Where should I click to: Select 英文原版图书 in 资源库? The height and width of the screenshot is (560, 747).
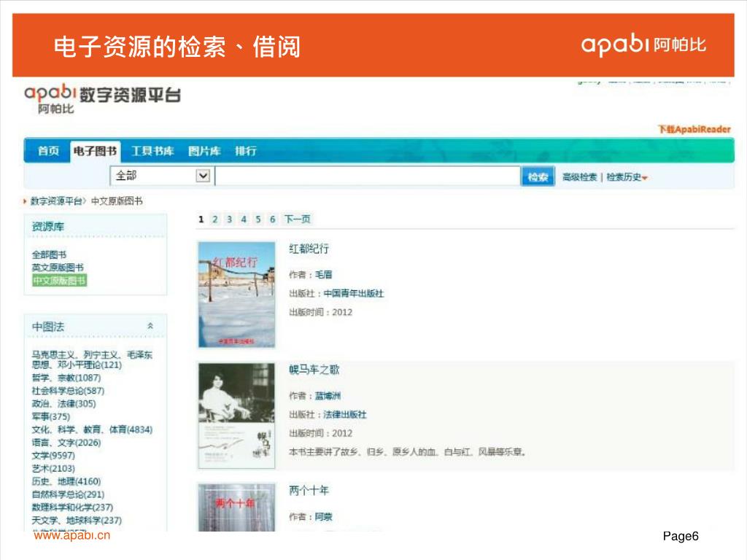[x=58, y=268]
